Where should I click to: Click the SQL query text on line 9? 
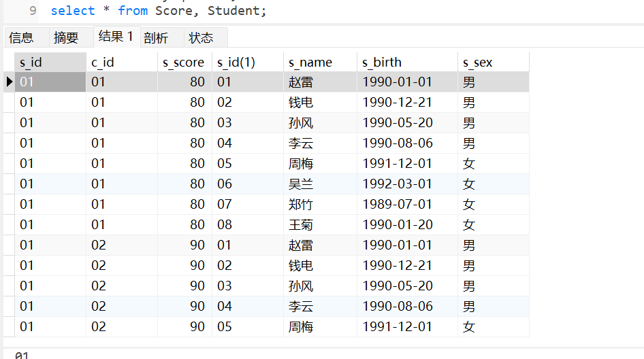[159, 11]
